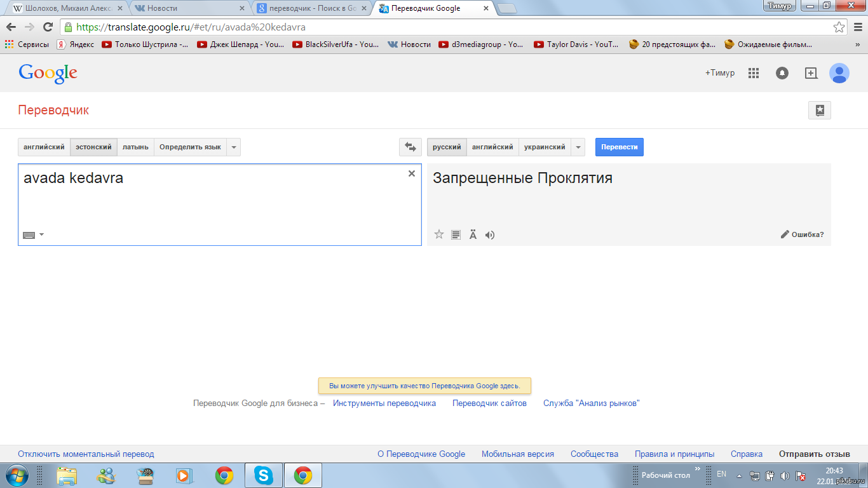Choose Ukrainian as the target language
The height and width of the screenshot is (488, 868).
tap(545, 147)
